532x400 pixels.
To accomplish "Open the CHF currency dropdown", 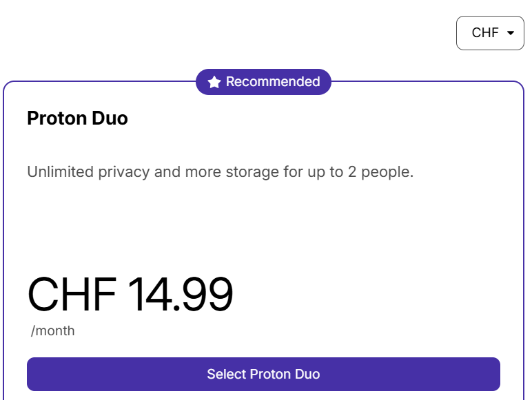I will pyautogui.click(x=490, y=33).
